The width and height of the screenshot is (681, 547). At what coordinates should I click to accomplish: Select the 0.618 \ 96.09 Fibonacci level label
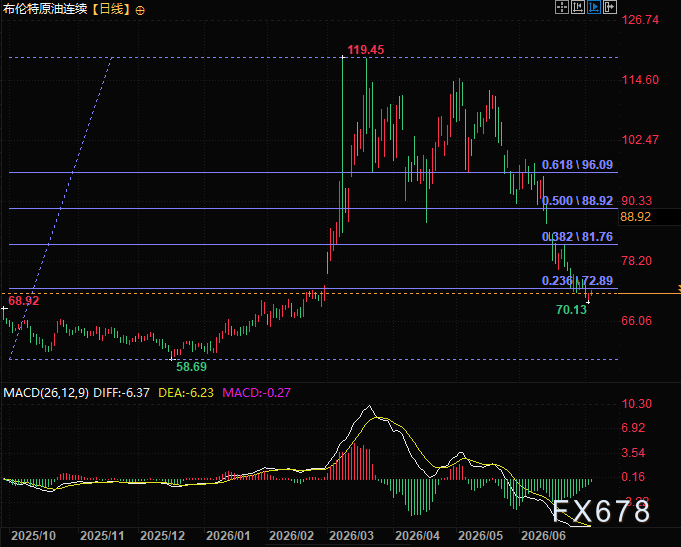[x=577, y=165]
